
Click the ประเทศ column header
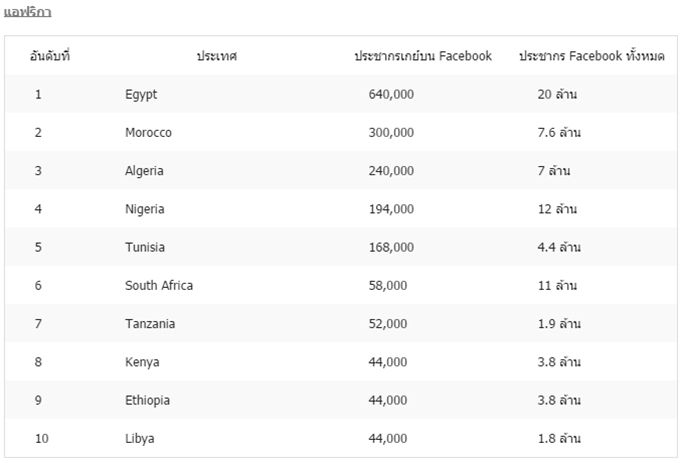click(x=217, y=56)
